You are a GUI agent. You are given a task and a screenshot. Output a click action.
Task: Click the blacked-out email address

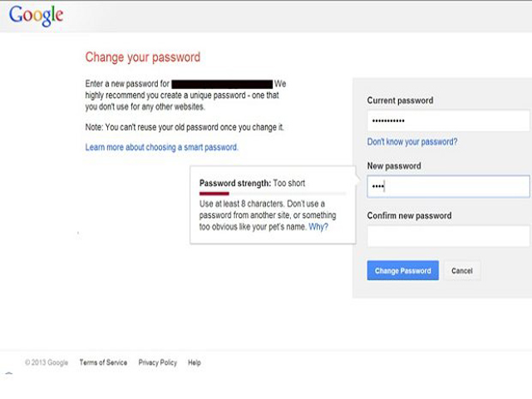tap(222, 84)
